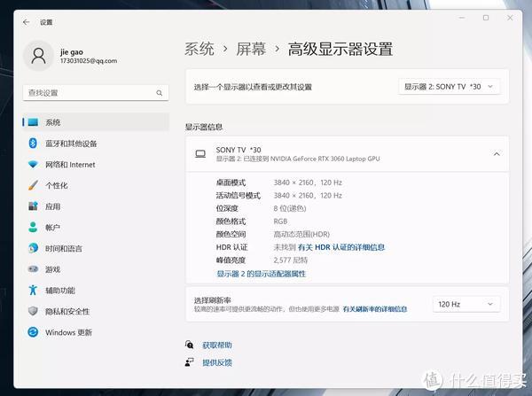Open 蓝牙和其他设备 settings page
Image resolution: width=532 pixels, height=396 pixels.
(96, 144)
